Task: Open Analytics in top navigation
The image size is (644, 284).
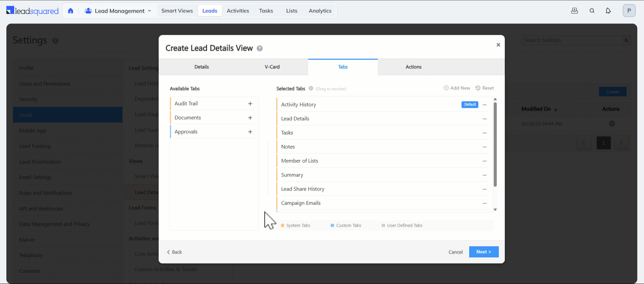Action: point(320,11)
